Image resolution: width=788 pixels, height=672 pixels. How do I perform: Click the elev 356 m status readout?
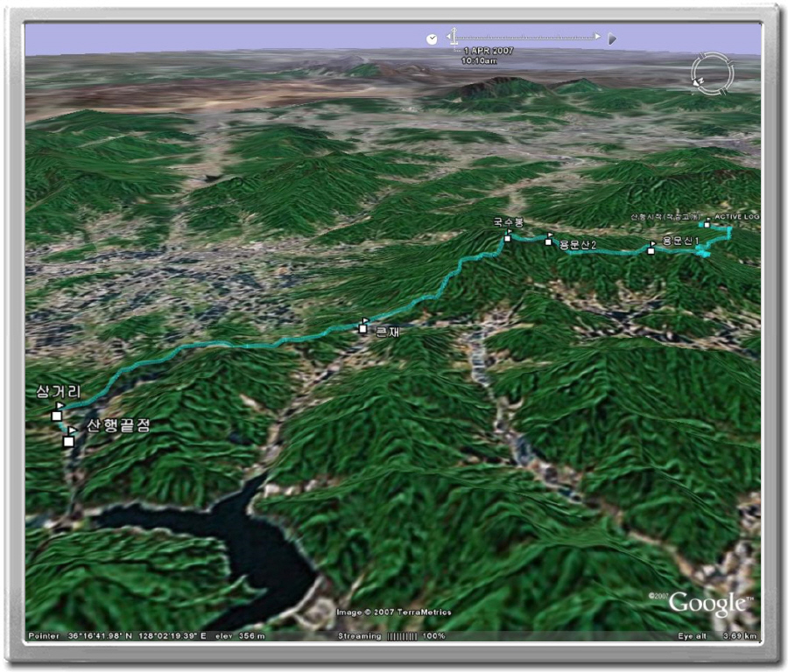pyautogui.click(x=240, y=636)
